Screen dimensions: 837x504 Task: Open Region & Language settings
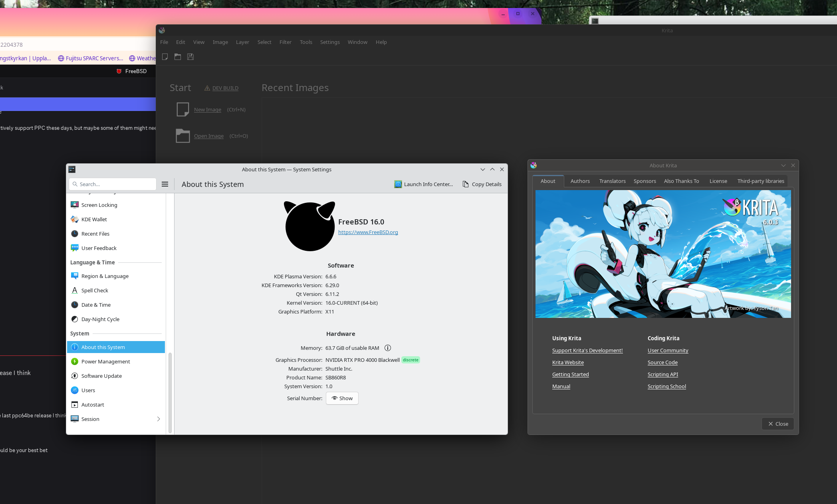point(116,276)
